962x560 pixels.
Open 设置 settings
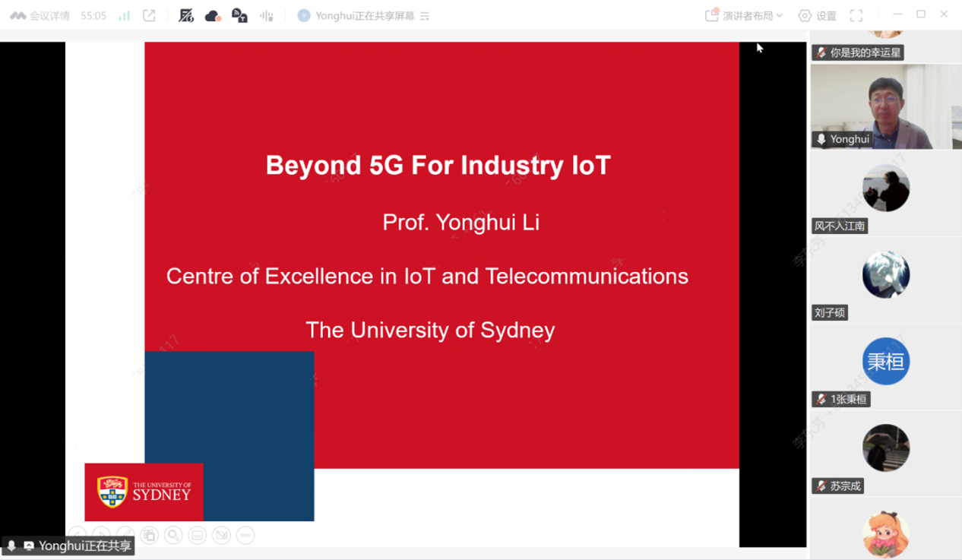tap(817, 16)
